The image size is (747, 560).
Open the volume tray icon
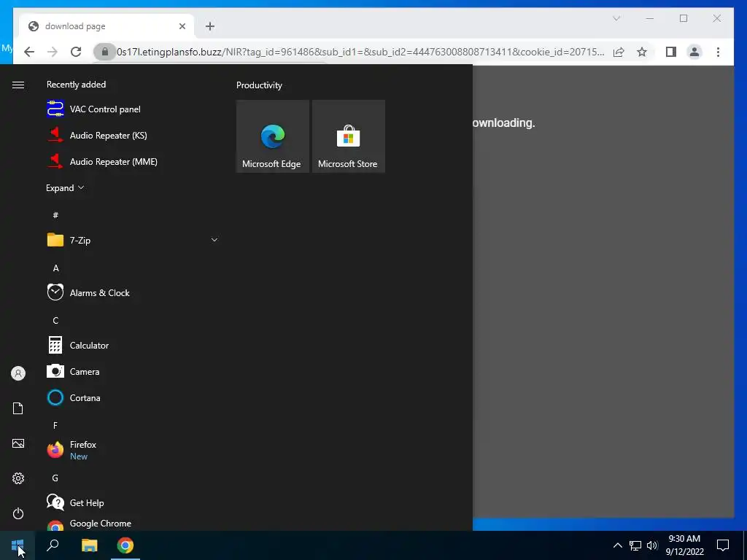[x=652, y=545]
